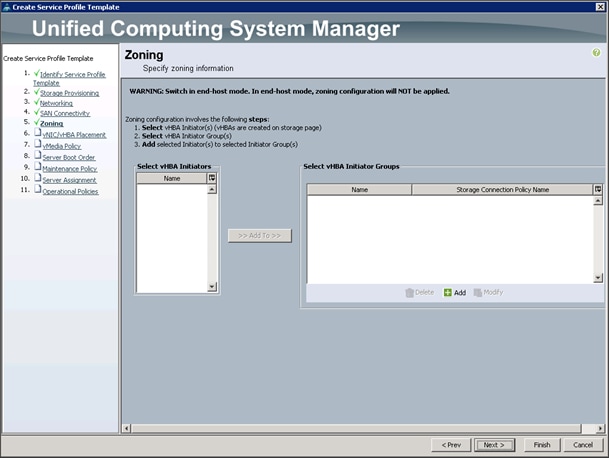Image resolution: width=609 pixels, height=458 pixels.
Task: Open the help question mark icon
Action: (x=596, y=52)
